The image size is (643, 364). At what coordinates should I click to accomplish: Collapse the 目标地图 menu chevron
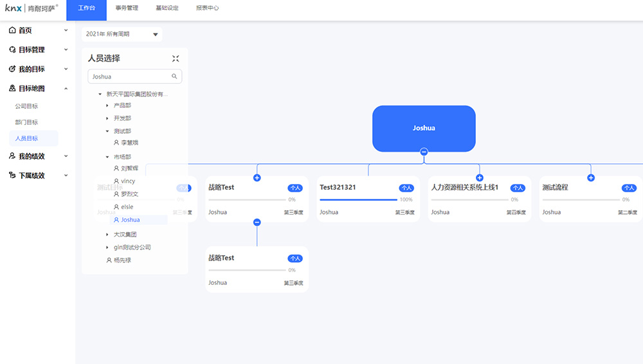[66, 88]
